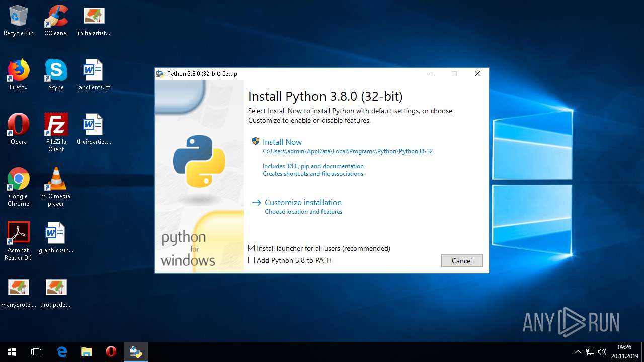Click the 'Install Python 3.8.0 (32-bit)' heading
The height and width of the screenshot is (362, 644).
coord(326,96)
